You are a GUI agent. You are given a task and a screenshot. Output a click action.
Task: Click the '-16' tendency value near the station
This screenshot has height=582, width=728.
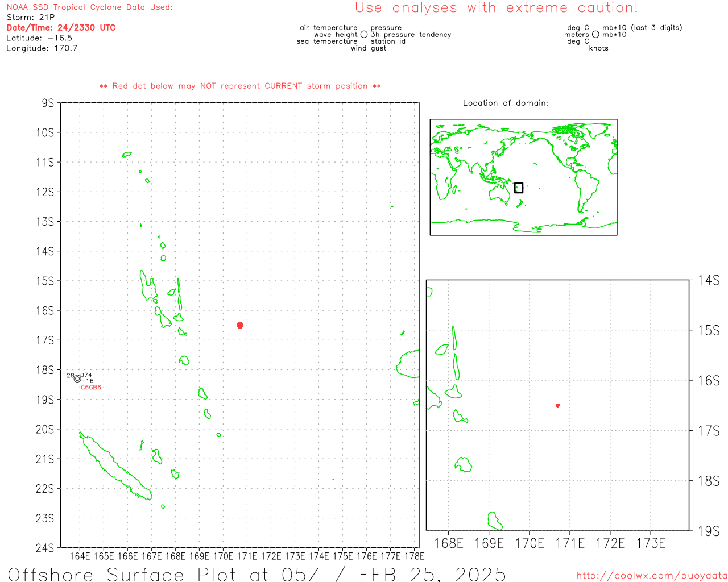coord(87,381)
